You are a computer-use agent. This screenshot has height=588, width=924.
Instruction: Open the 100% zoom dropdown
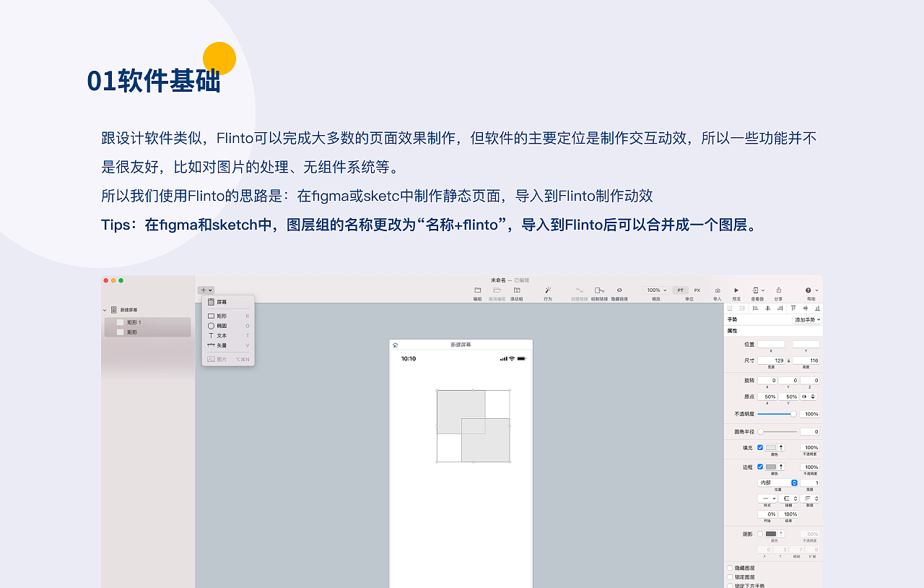(655, 289)
